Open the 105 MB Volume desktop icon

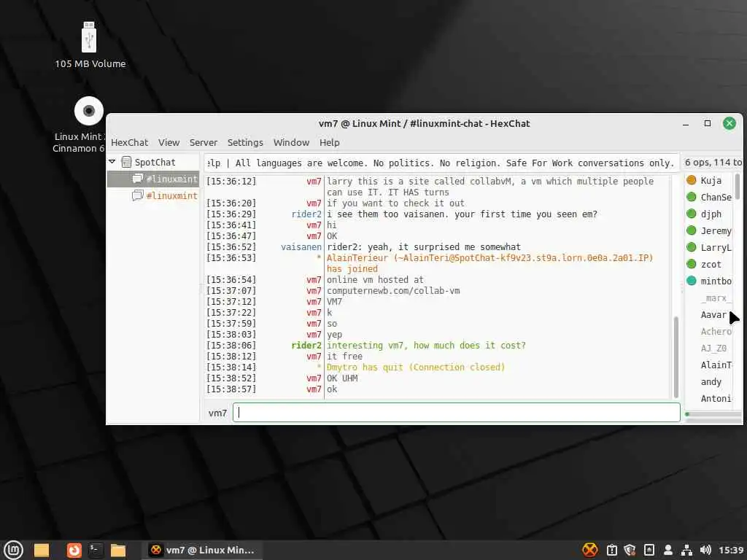click(x=90, y=45)
